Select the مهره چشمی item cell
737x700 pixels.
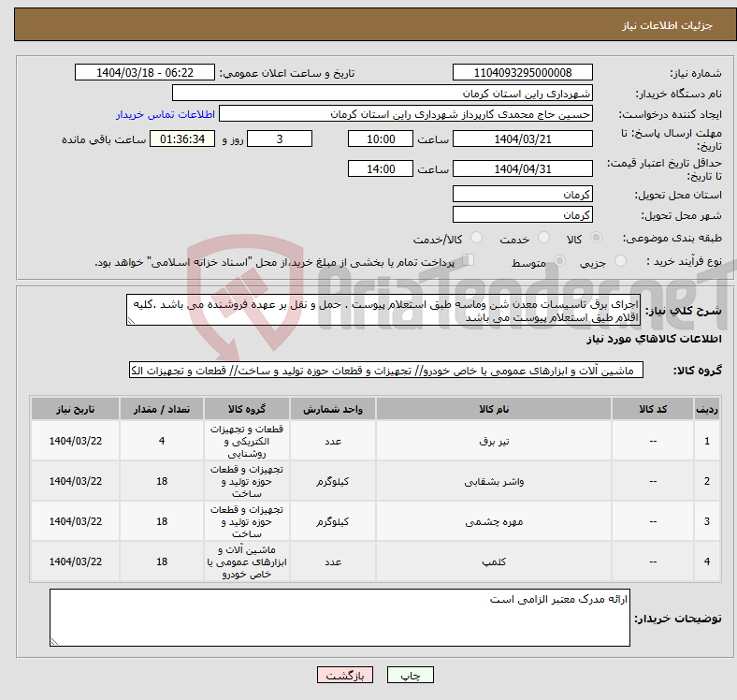coord(494,521)
